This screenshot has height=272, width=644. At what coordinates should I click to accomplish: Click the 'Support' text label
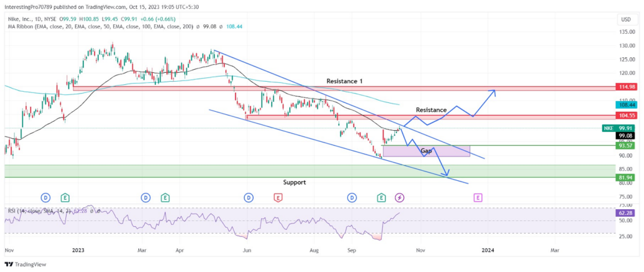tap(294, 182)
